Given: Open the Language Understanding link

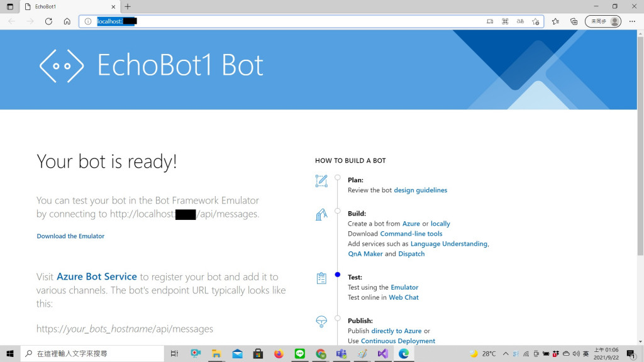Looking at the screenshot, I should tap(449, 244).
